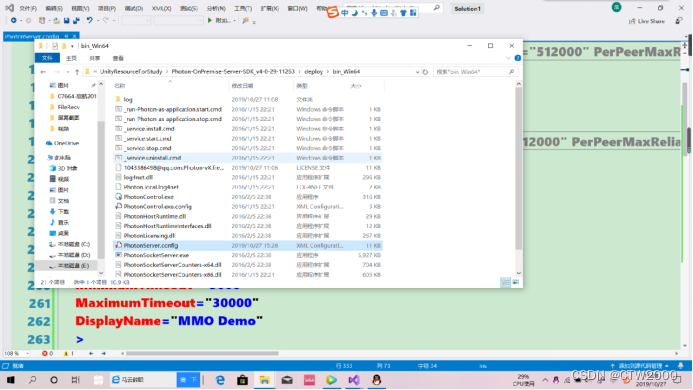Image resolution: width=693 pixels, height=390 pixels.
Task: Click the editor horizontal scrollbar
Action: pyautogui.click(x=202, y=353)
